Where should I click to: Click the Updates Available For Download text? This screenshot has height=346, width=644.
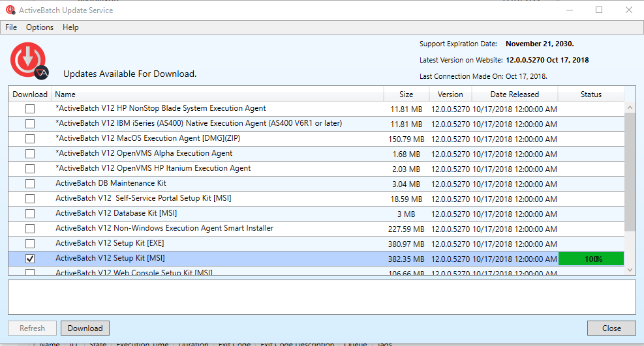[130, 74]
